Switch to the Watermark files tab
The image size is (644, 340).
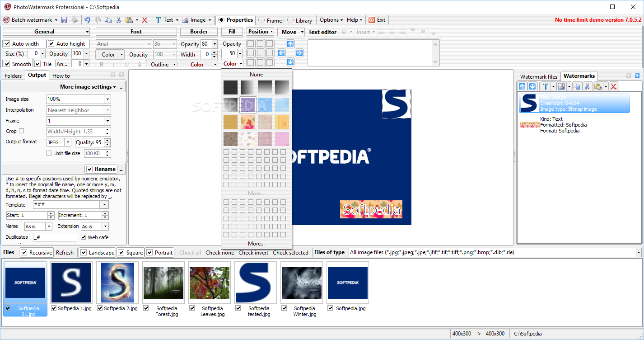(539, 76)
